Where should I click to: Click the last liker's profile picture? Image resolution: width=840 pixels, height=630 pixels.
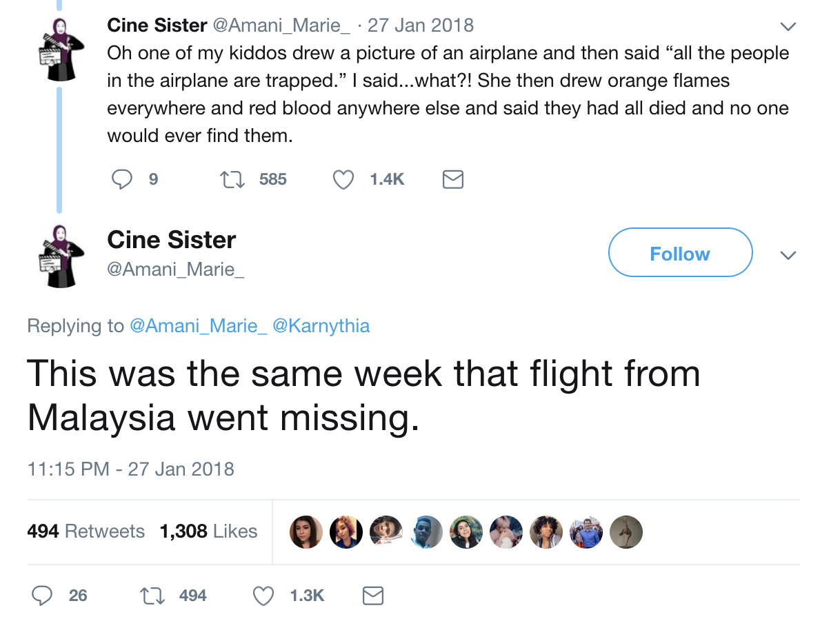(626, 532)
